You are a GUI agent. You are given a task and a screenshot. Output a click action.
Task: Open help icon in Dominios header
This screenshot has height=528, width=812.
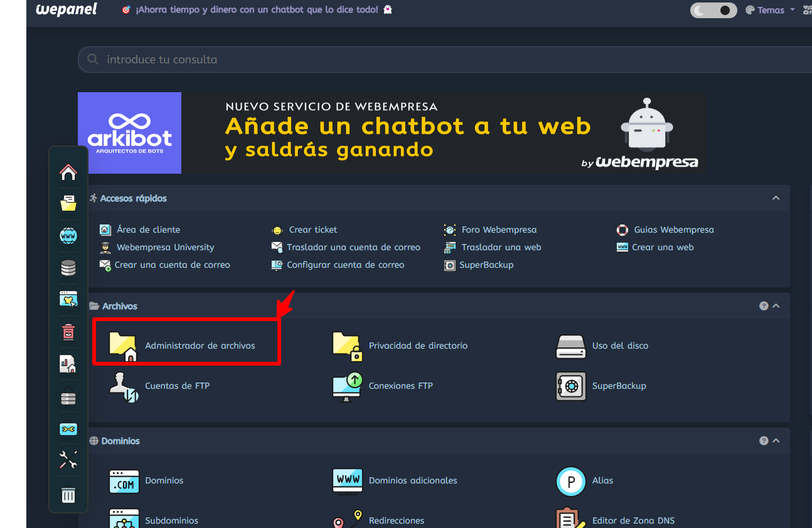click(764, 441)
